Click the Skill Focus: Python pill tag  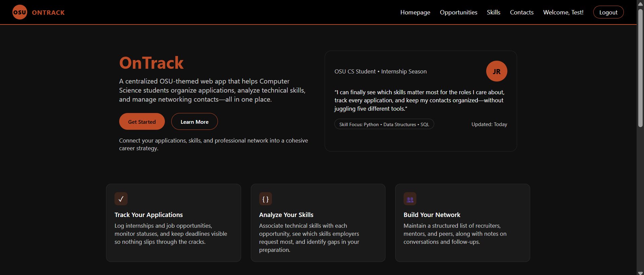384,124
